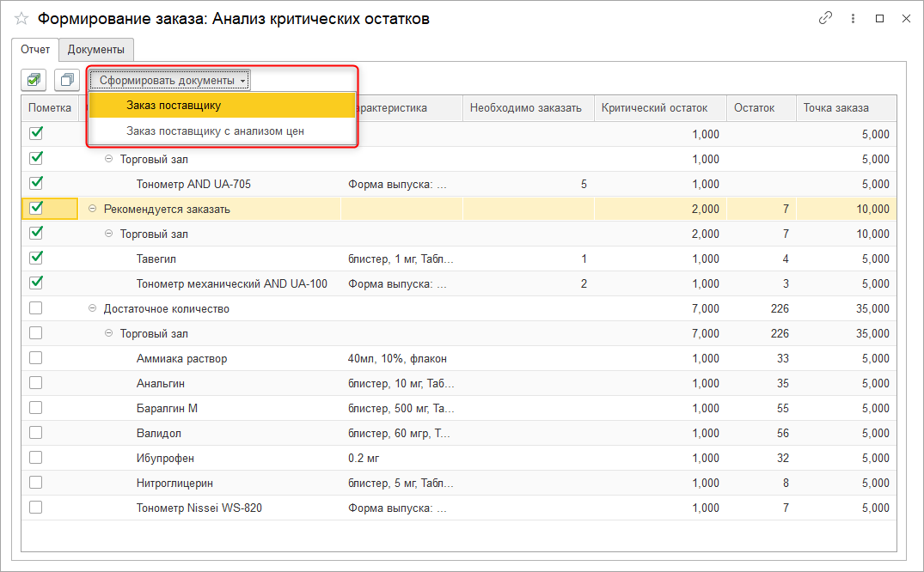The width and height of the screenshot is (924, 572).
Task: Click Точка заказа 35,000 in Достаточное количество row
Action: pyautogui.click(x=872, y=308)
